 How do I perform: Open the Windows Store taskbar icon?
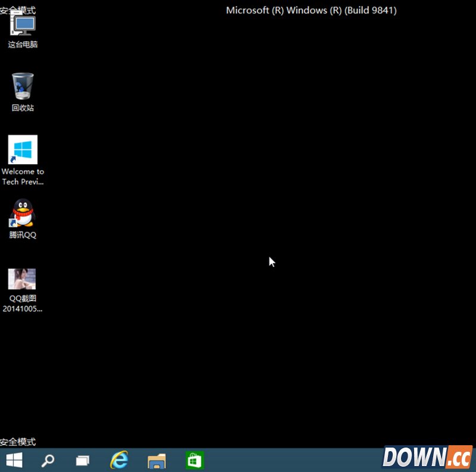194,460
